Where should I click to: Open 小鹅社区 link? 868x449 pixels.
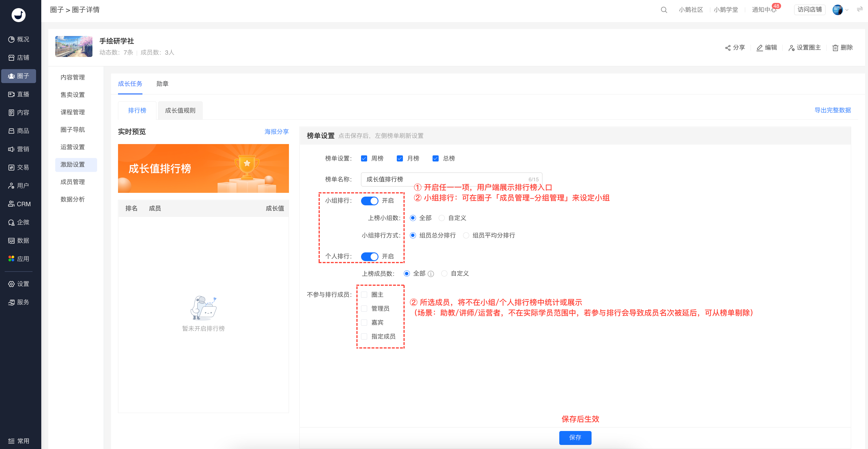point(691,10)
